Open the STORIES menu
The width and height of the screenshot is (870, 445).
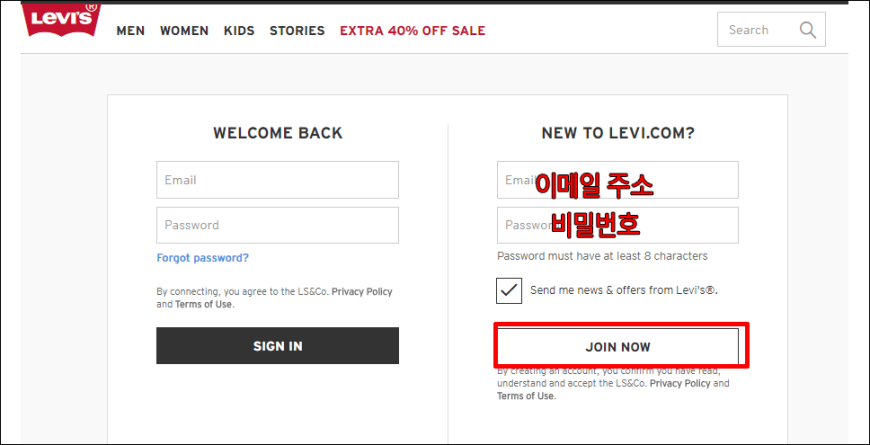click(x=297, y=31)
